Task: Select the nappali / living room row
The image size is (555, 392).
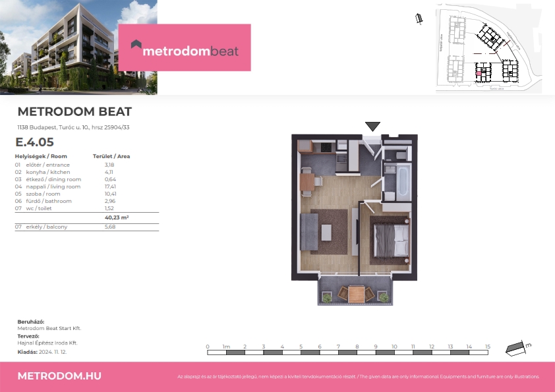Action: point(87,186)
